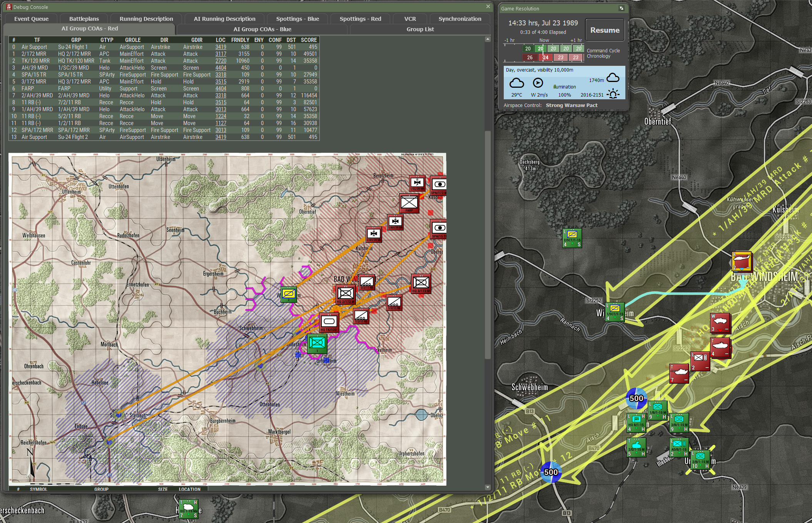Image resolution: width=812 pixels, height=523 pixels.
Task: Open the AI Group COAs - Blue tab
Action: (262, 29)
